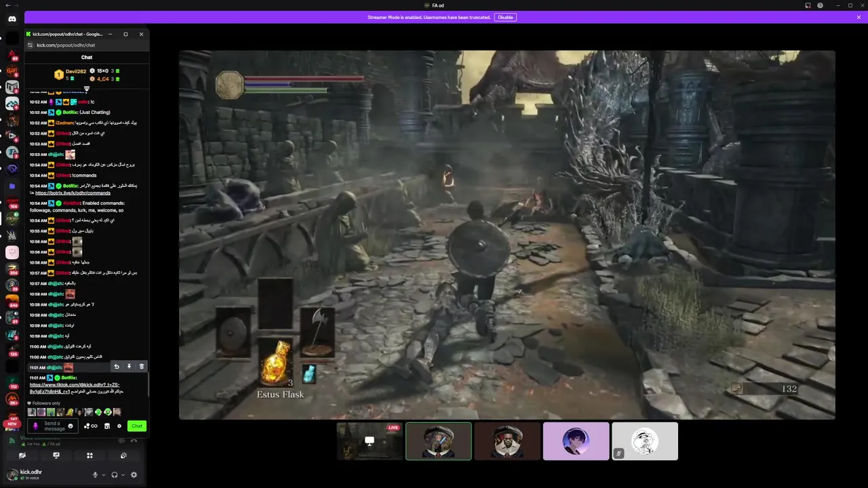
Task: Click the kick.com/popout/odhr/chat address bar
Action: [x=88, y=45]
